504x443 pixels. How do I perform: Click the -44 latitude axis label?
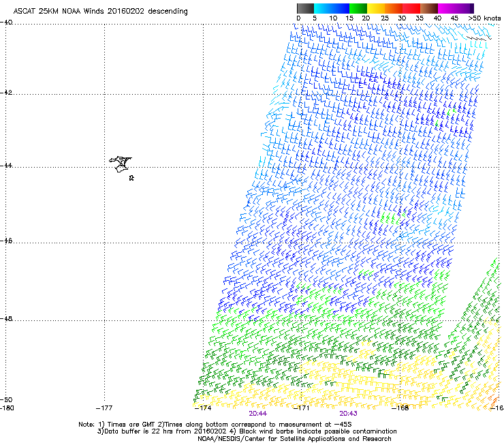pos(6,166)
